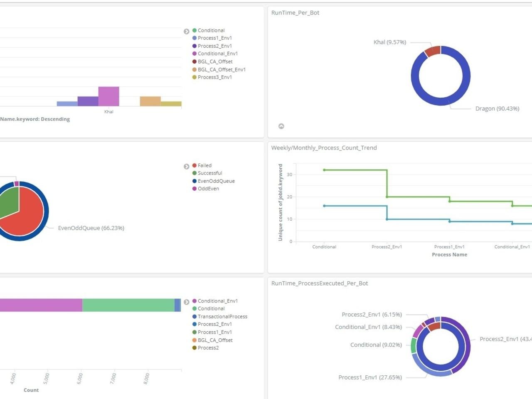532x399 pixels.
Task: Click the magenta OddEven legend swatch
Action: click(194, 188)
